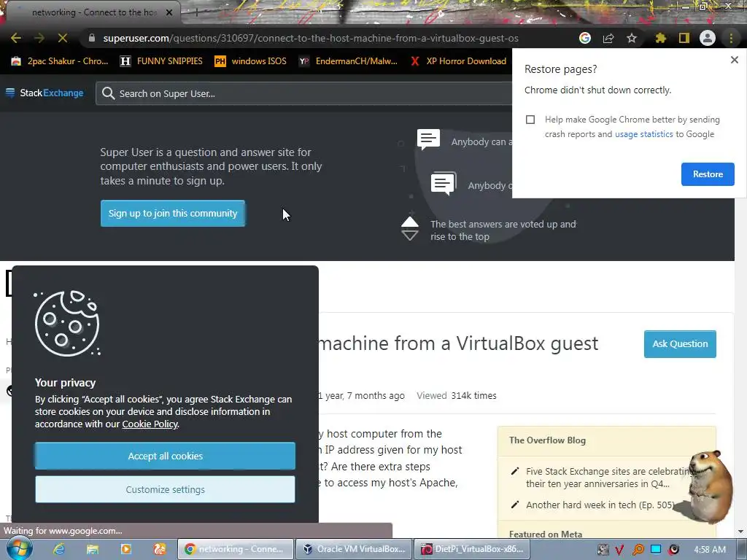Switch to Chrome networking taskbar button
Viewport: 747px width, 560px height.
pos(236,549)
